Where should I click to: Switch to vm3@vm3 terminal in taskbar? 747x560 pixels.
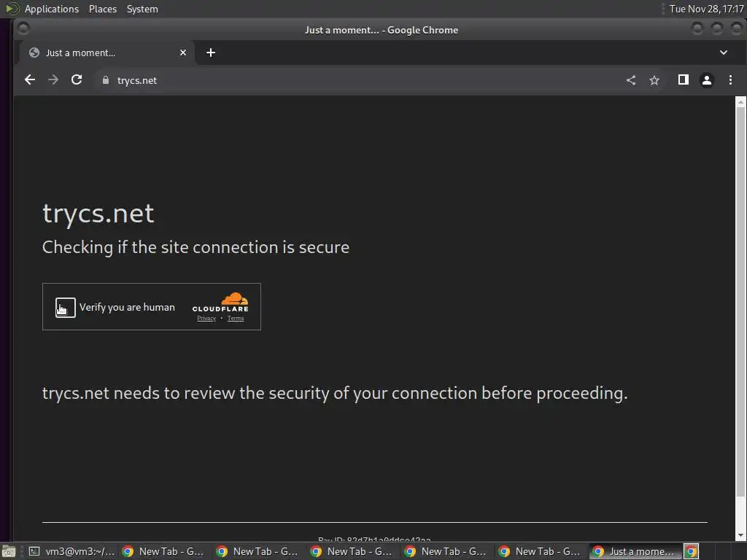pos(71,551)
